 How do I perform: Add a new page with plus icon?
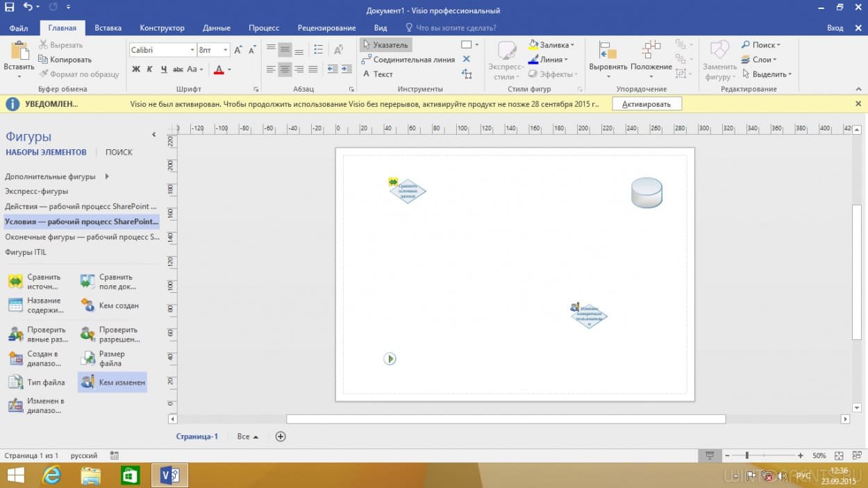pos(281,437)
